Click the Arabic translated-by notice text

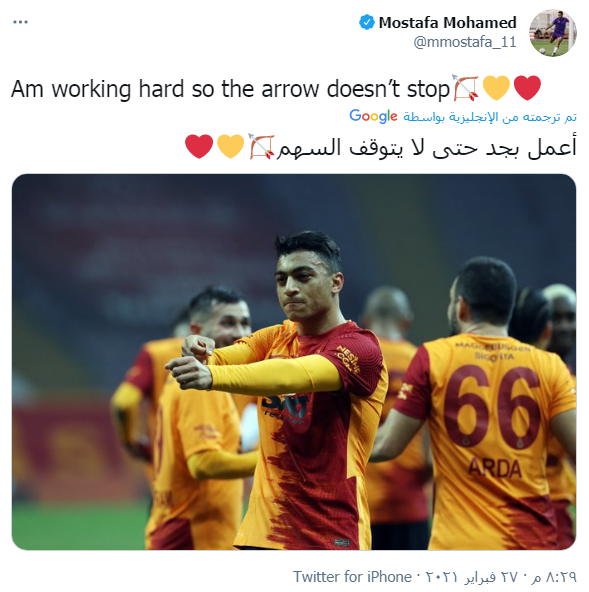(x=490, y=117)
